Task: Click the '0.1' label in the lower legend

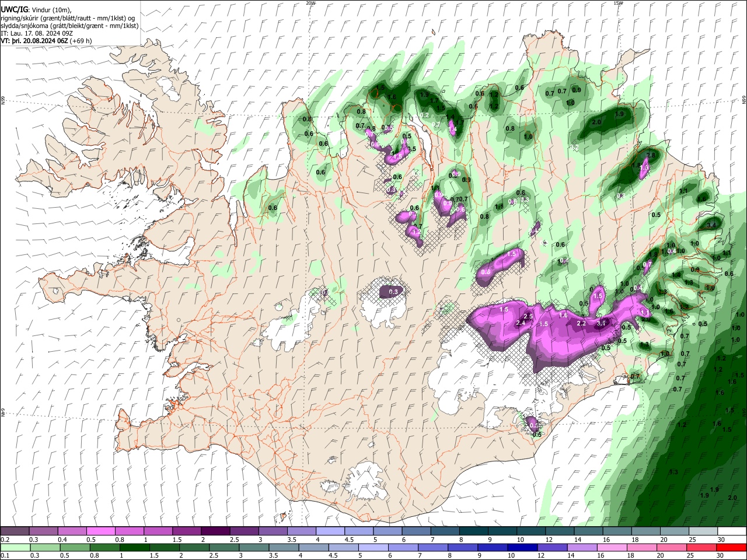Action: [5, 556]
